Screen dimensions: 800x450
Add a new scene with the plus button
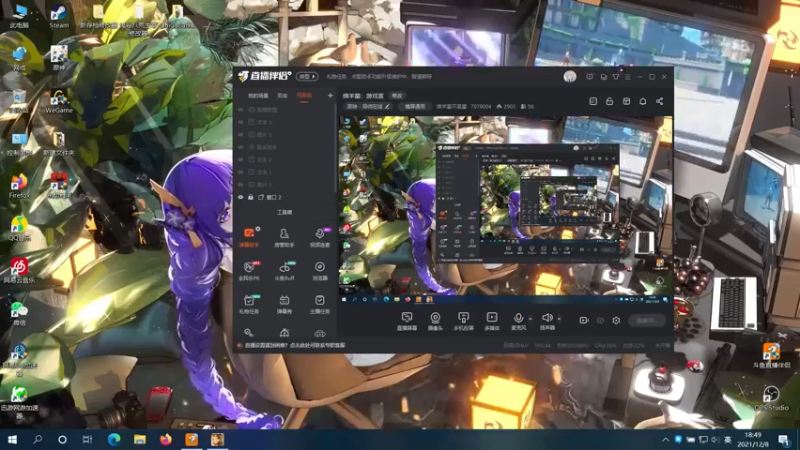[330, 95]
